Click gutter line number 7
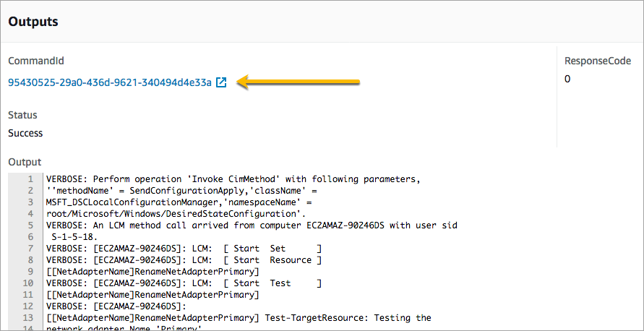644x331 pixels. pos(30,249)
